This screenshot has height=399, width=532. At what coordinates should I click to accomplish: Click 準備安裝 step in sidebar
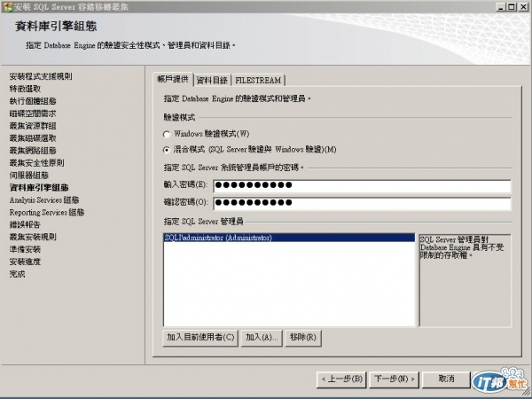point(25,249)
